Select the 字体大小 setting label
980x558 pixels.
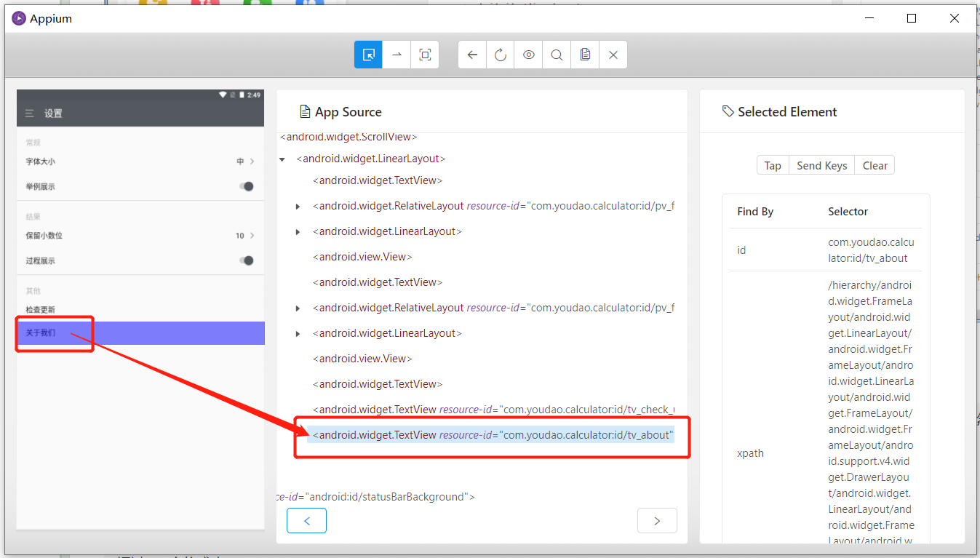[x=41, y=162]
